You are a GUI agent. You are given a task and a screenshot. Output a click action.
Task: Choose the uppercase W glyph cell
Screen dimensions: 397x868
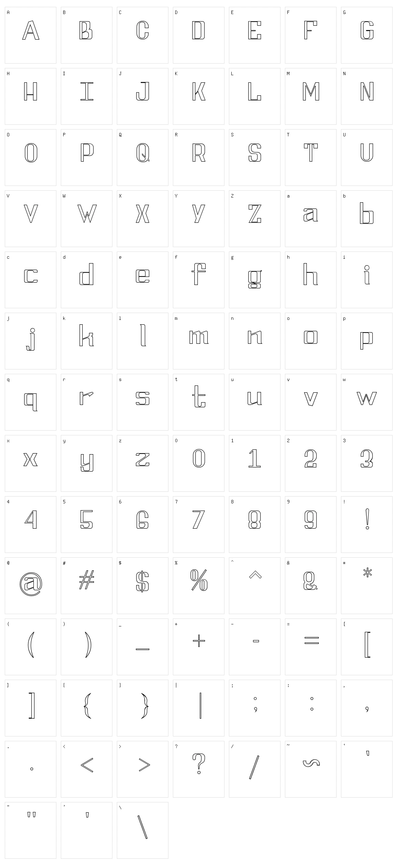tap(86, 219)
